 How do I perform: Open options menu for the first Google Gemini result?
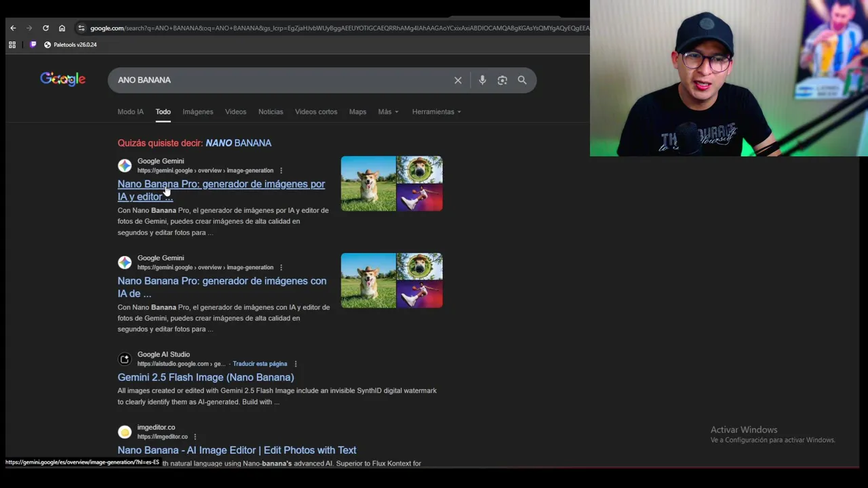click(281, 171)
